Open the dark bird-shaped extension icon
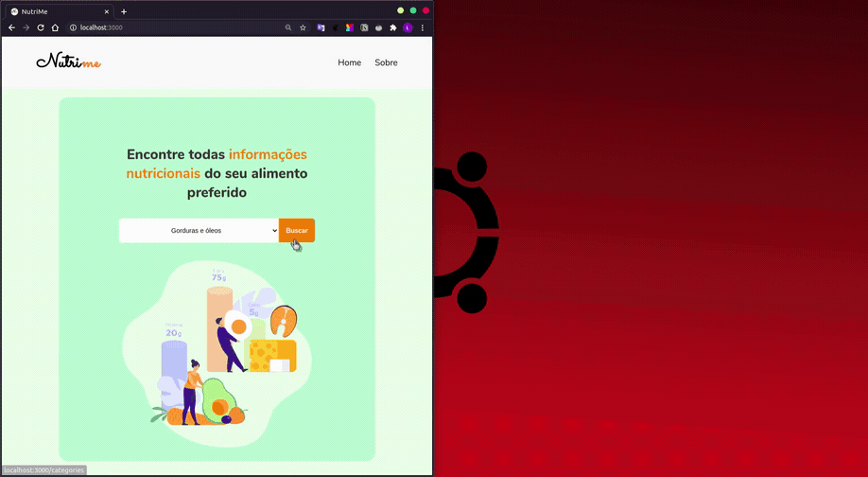Viewport: 868px width, 477px height. [x=335, y=27]
